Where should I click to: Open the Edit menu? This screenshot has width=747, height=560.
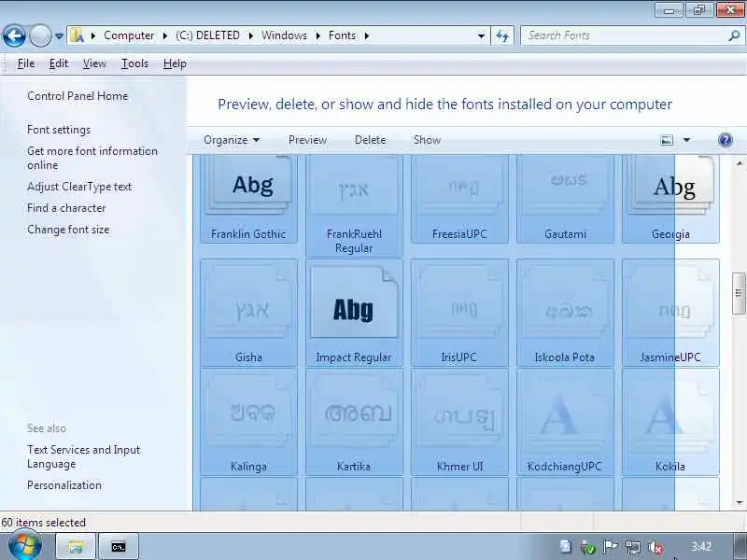coord(59,63)
